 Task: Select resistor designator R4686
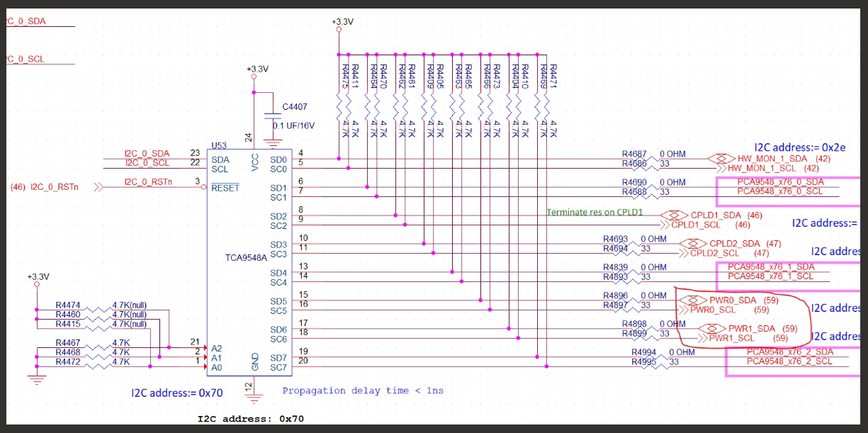point(635,164)
